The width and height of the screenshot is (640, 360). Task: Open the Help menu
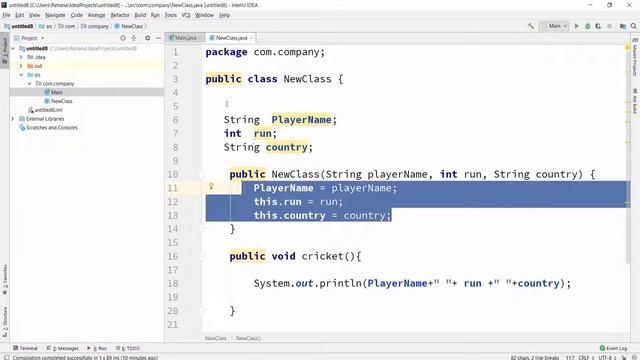point(224,15)
